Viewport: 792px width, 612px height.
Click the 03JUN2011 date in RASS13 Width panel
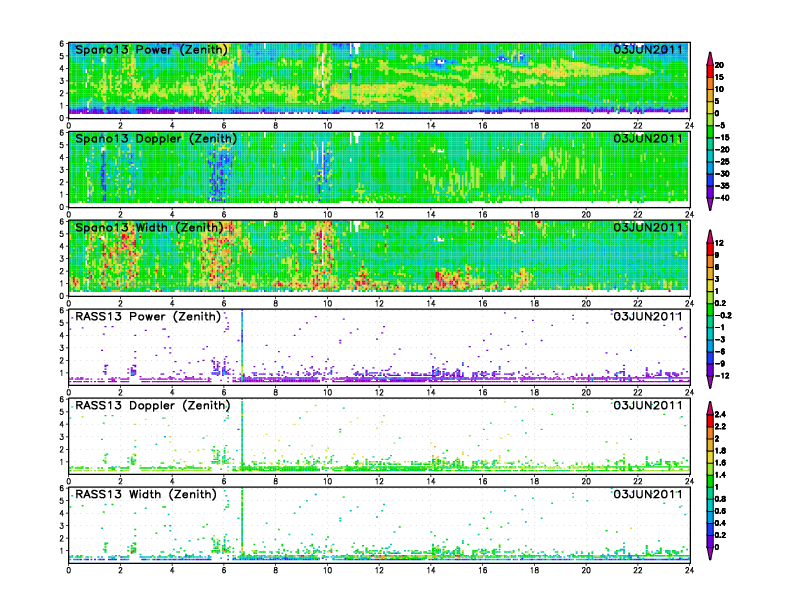[648, 494]
